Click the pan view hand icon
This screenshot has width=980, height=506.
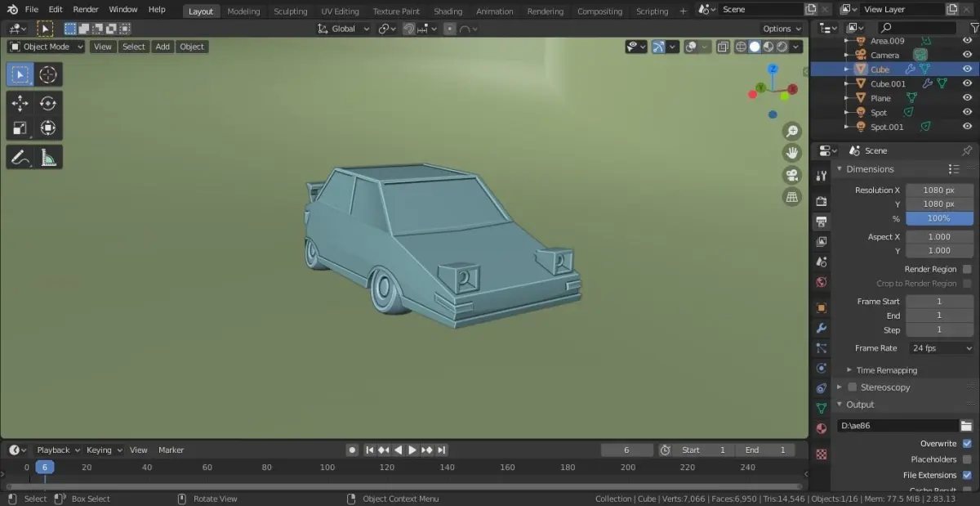pos(791,153)
